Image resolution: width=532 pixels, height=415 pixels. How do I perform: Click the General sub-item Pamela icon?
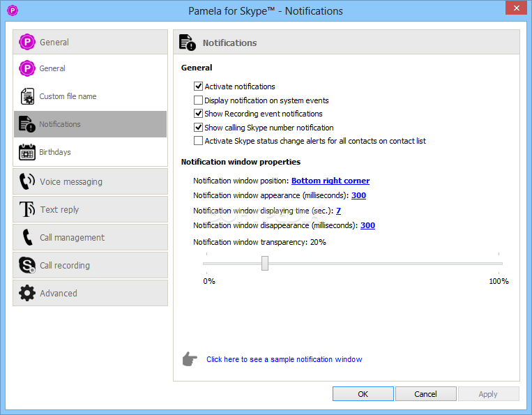click(x=27, y=68)
